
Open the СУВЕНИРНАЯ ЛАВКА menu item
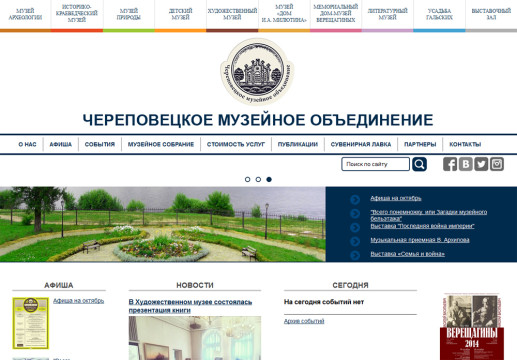[361, 144]
